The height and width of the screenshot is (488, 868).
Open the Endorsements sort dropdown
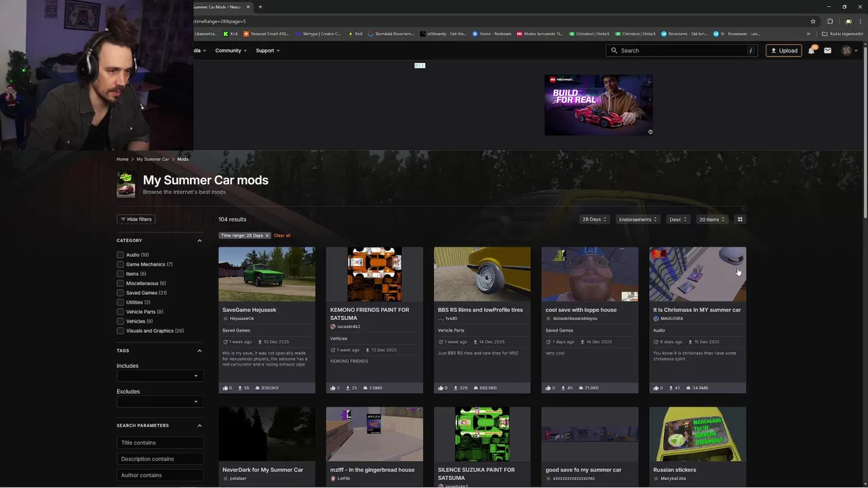(638, 219)
